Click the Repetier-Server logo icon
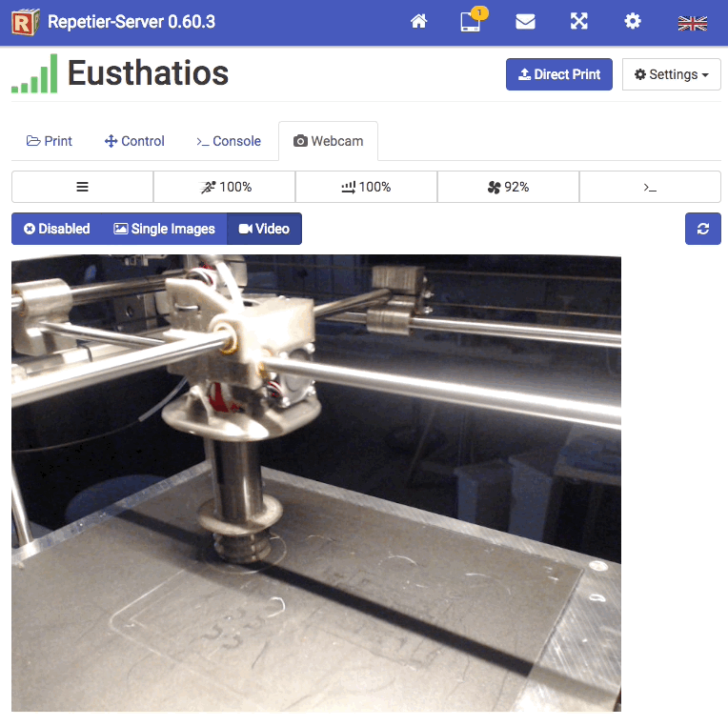The height and width of the screenshot is (726, 728). [x=26, y=22]
